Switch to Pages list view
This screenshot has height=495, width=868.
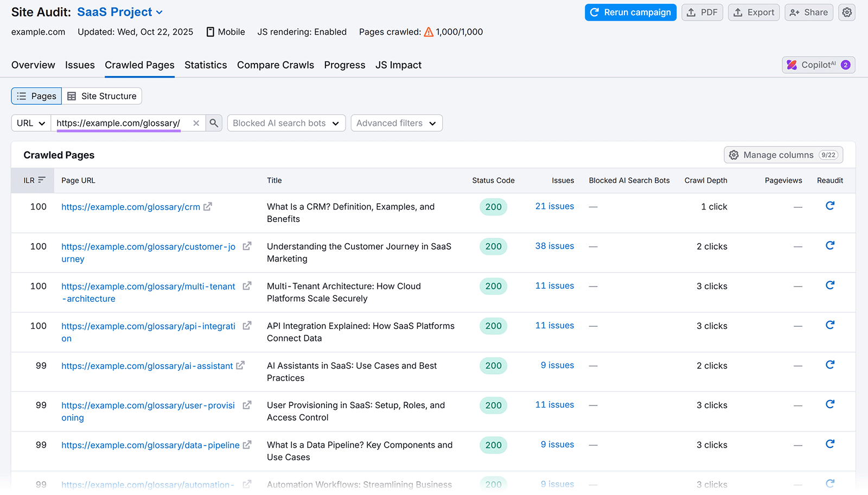coord(36,96)
